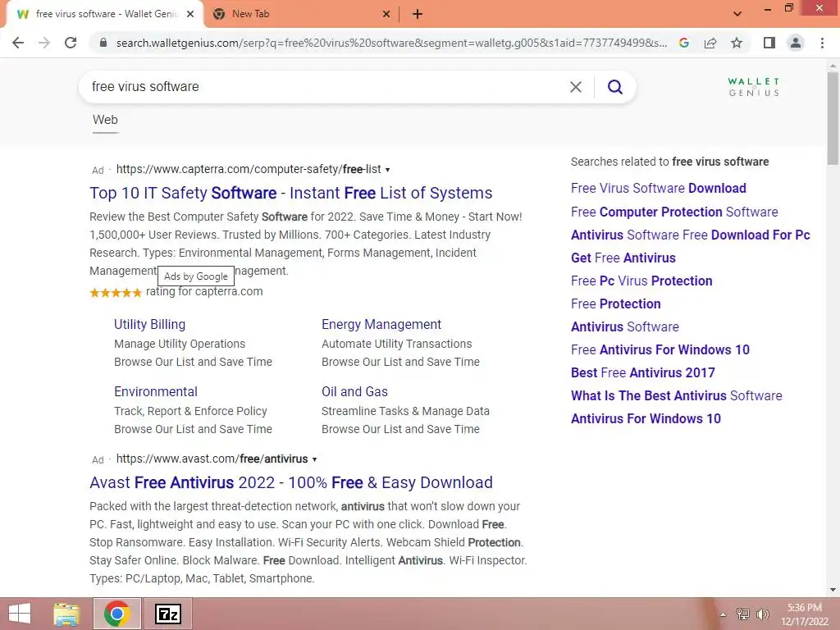Open Avast Free Antivirus 2022 link

pyautogui.click(x=291, y=482)
